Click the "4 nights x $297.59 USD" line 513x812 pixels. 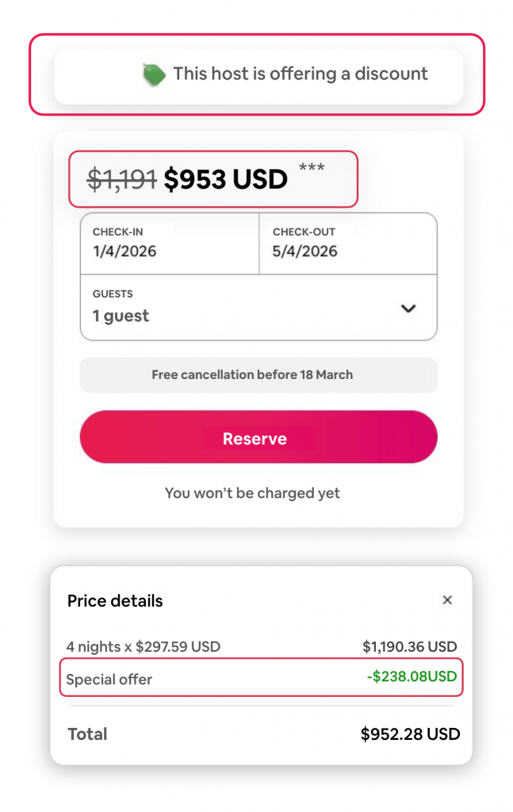[144, 646]
